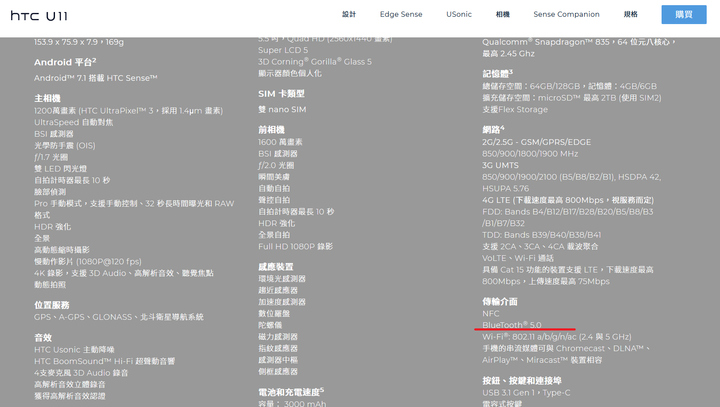Click '光學防手震 (OIS)' text
The image size is (720, 407).
65,146
